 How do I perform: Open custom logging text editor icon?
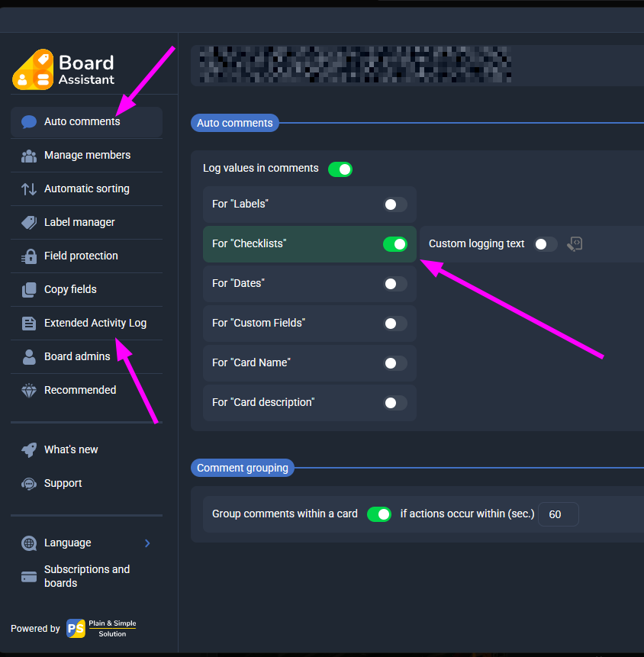575,244
